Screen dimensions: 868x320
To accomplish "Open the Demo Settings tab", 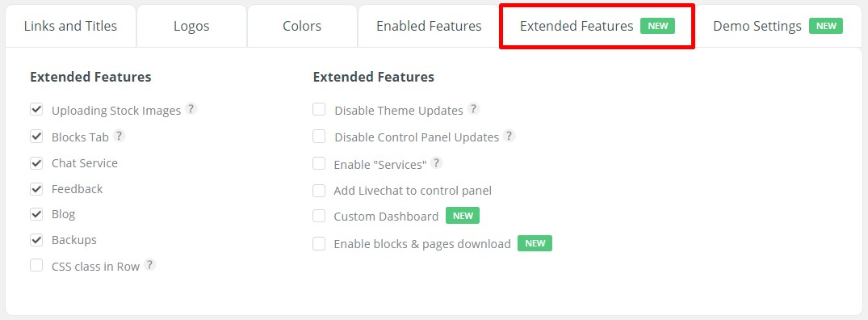I will coord(778,26).
